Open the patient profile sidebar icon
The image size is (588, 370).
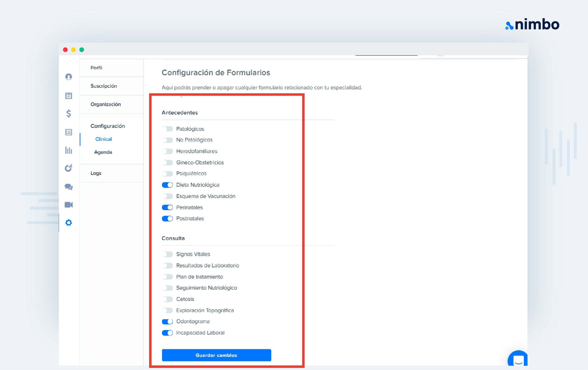(69, 77)
